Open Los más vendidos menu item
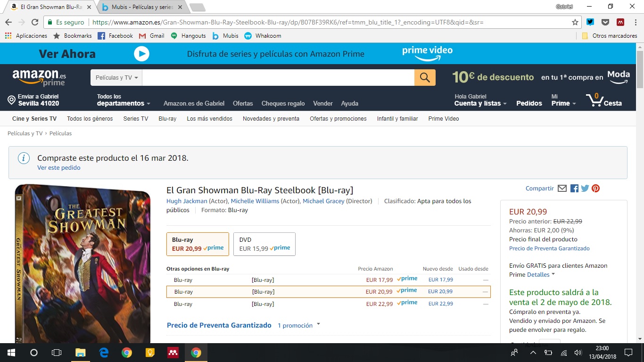Viewport: 644px width, 362px height. 209,119
